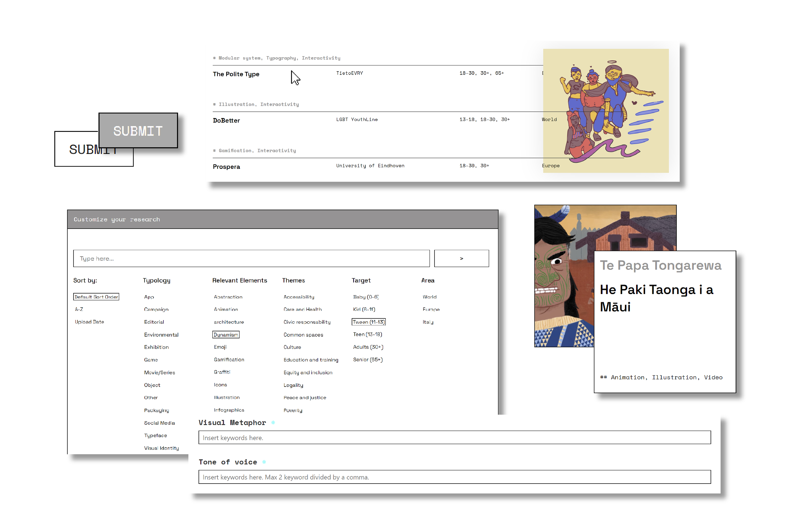
Task: Filter by Accessibility theme
Action: click(299, 297)
